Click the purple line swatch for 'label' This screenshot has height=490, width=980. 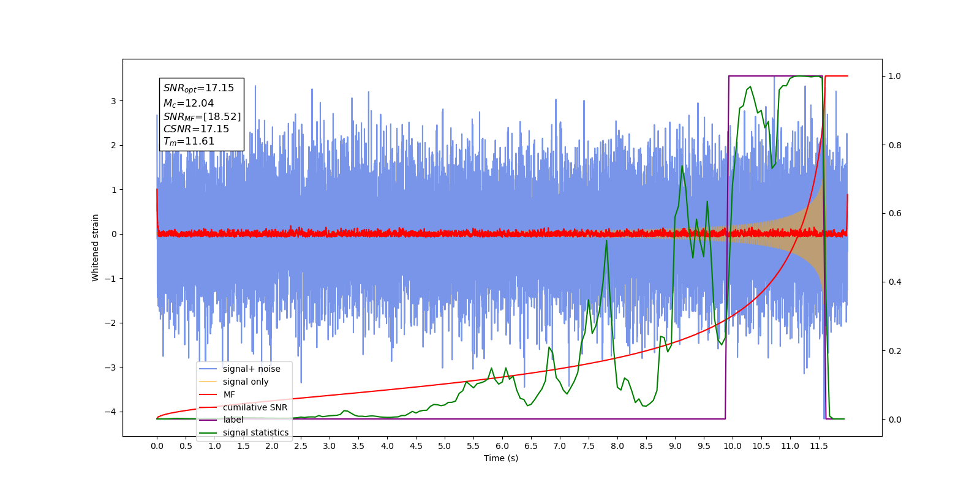click(x=208, y=420)
